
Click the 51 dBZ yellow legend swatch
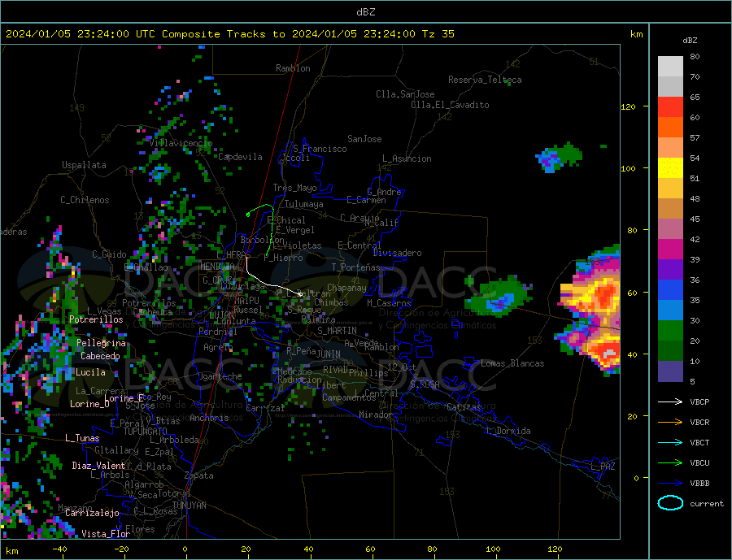670,168
